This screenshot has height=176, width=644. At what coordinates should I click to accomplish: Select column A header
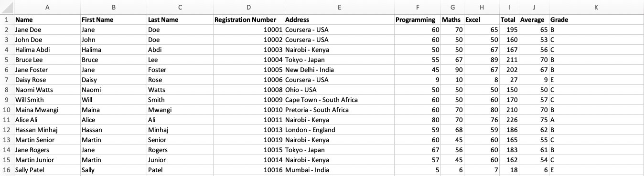[47, 7]
